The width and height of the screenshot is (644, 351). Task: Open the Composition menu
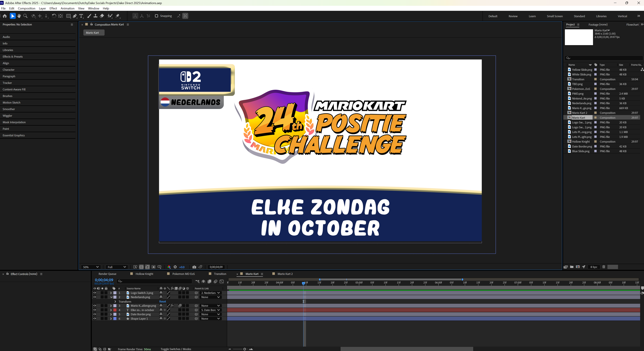(27, 9)
